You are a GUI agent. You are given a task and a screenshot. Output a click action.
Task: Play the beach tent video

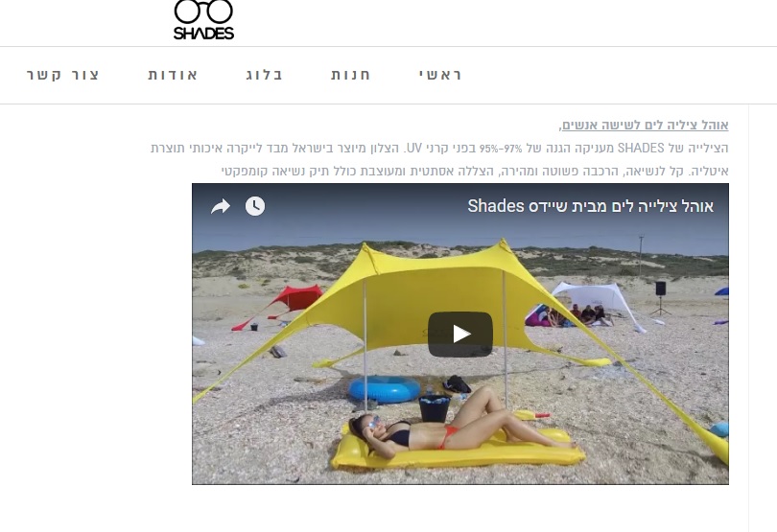click(x=460, y=335)
